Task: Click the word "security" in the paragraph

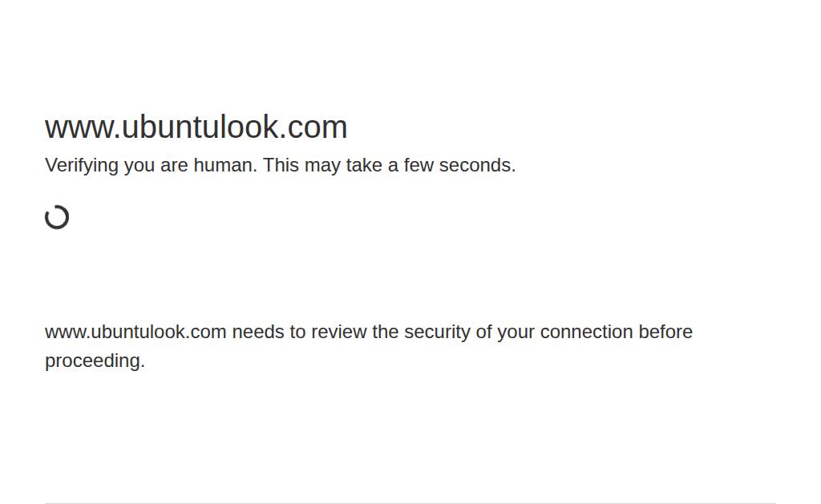Action: point(437,332)
